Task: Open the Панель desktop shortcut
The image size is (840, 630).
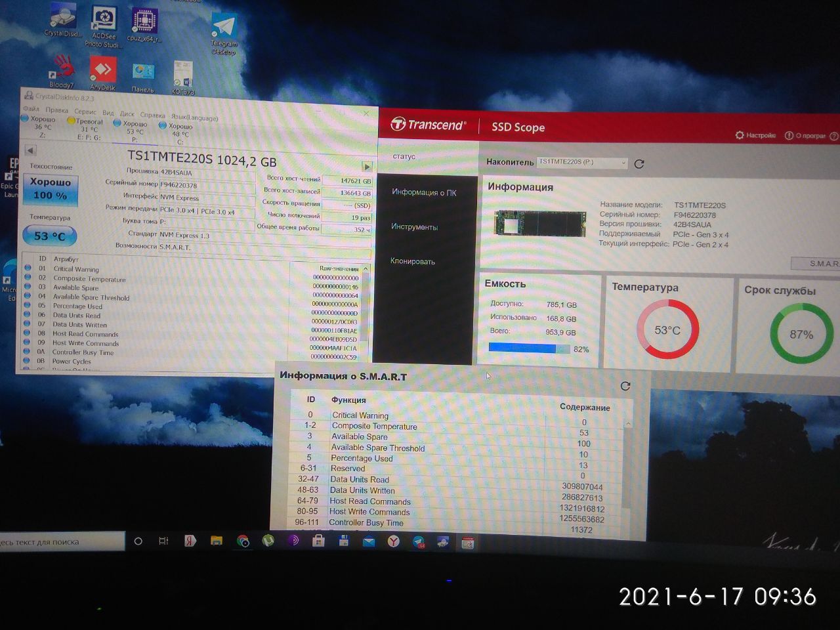Action: tap(143, 77)
